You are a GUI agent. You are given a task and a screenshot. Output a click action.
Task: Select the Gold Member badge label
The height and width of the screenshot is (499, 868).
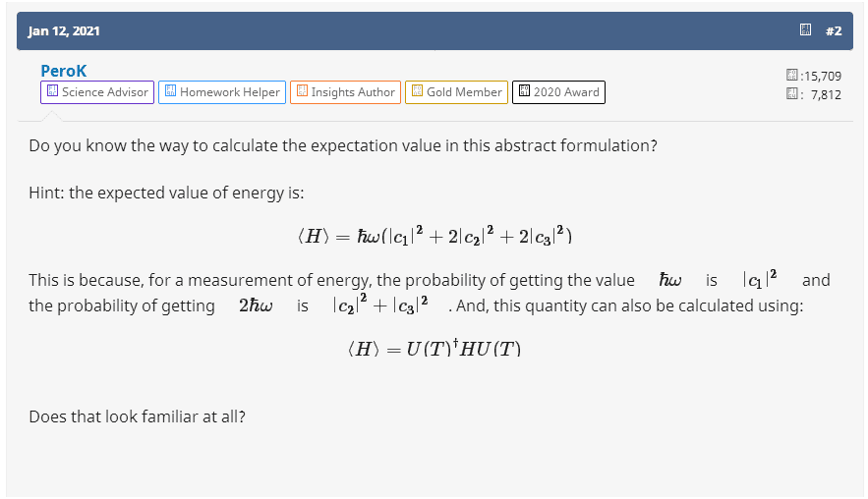click(x=464, y=92)
